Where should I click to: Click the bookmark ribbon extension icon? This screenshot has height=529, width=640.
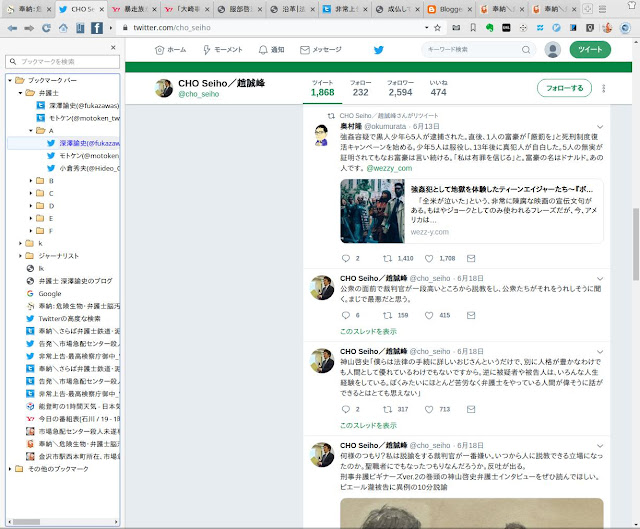tap(473, 28)
